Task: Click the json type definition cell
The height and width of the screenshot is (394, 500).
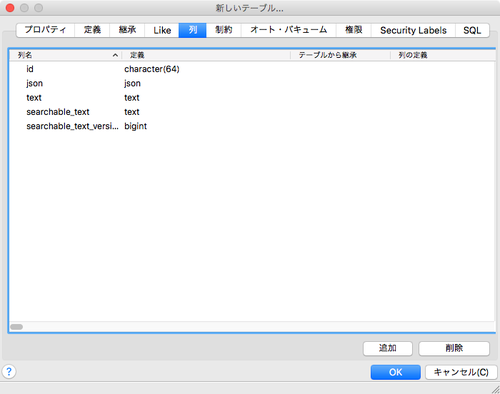Action: coord(132,83)
